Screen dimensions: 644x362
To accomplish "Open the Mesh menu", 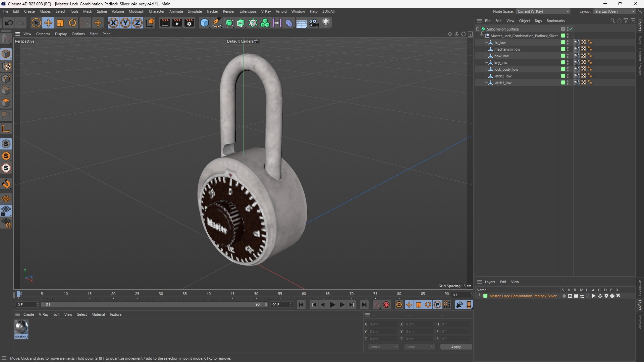I will tap(88, 11).
